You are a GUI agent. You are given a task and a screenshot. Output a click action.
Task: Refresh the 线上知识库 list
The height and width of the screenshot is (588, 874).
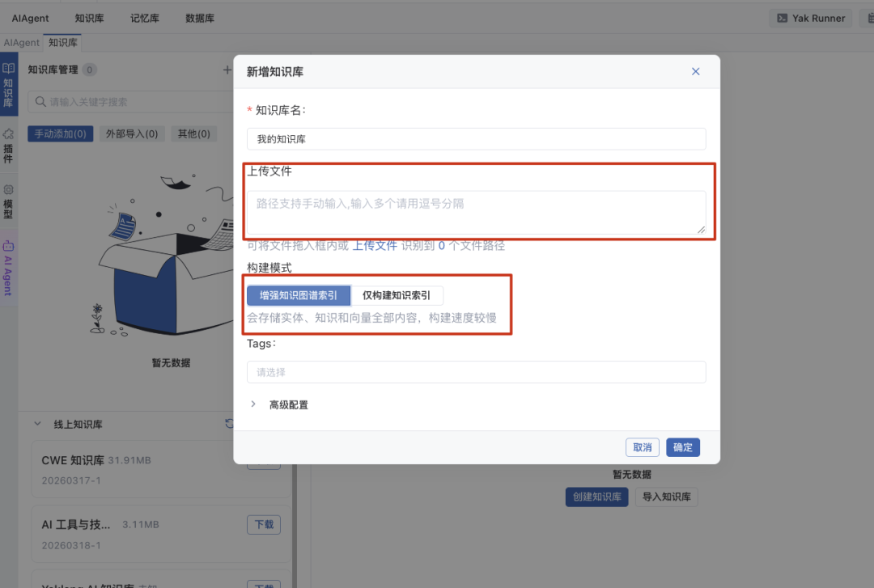coord(229,424)
